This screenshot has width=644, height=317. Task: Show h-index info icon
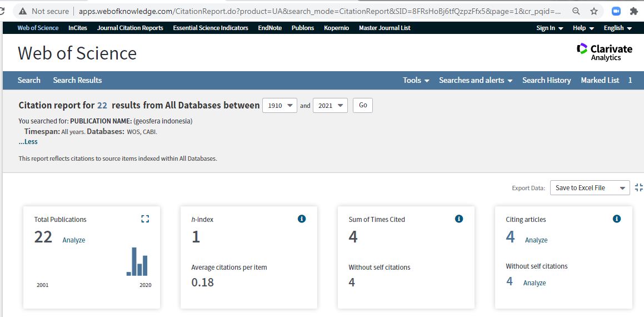302,219
